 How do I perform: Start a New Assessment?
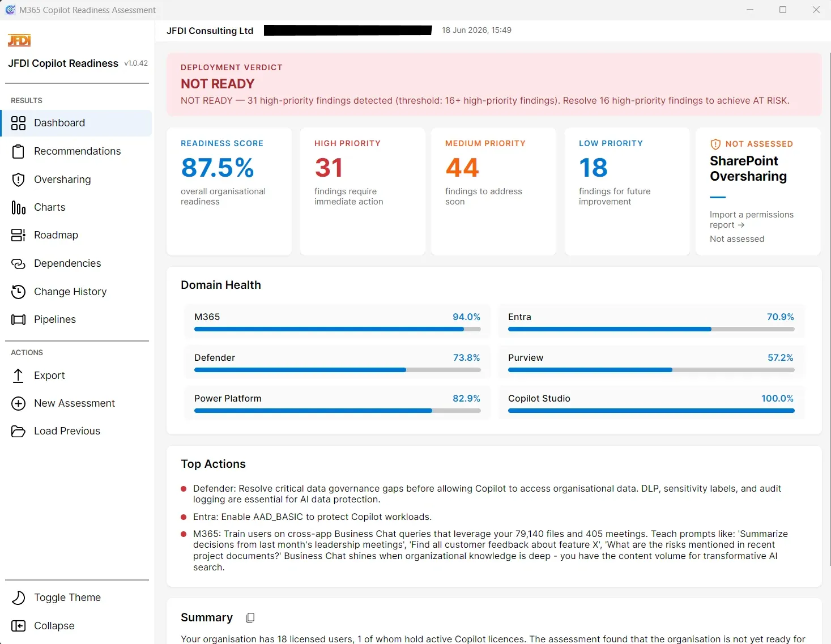[76, 403]
